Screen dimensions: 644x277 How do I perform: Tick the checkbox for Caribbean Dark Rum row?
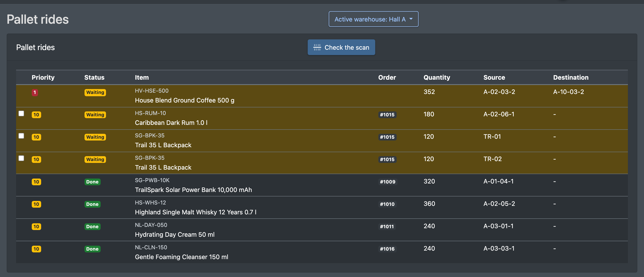(21, 114)
